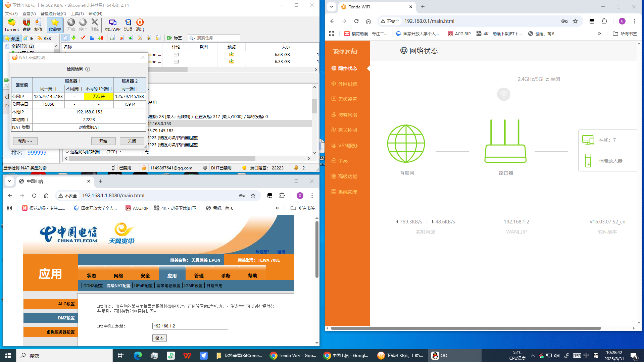Image resolution: width=644 pixels, height=362 pixels.
Task: Expand hidden bookmarks in Tenda browser window
Action: (599, 34)
